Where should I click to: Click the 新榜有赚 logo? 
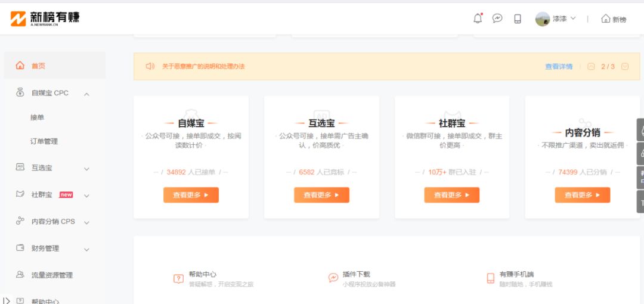(x=45, y=18)
